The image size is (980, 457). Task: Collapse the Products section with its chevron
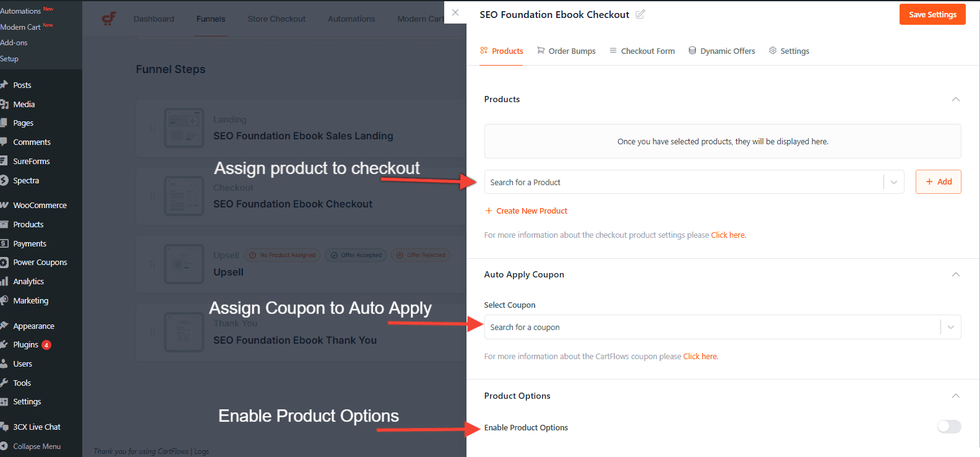click(956, 98)
